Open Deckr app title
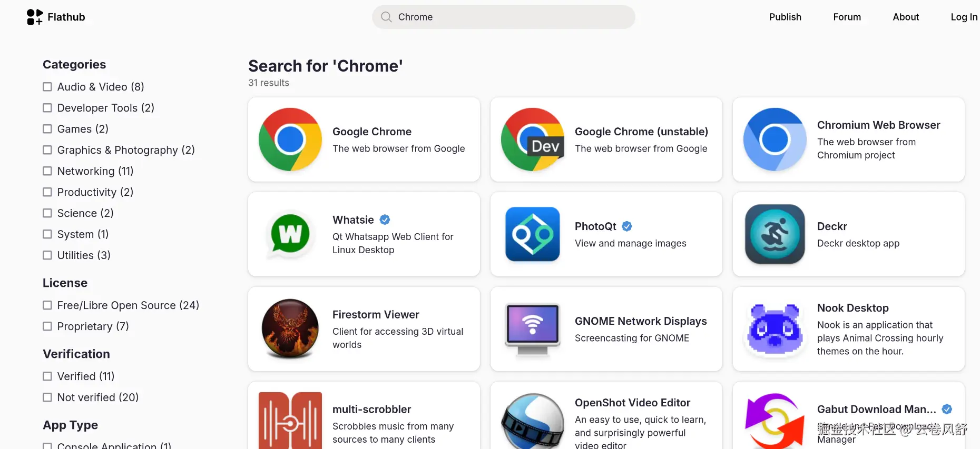Viewport: 980px width, 449px height. 832,226
